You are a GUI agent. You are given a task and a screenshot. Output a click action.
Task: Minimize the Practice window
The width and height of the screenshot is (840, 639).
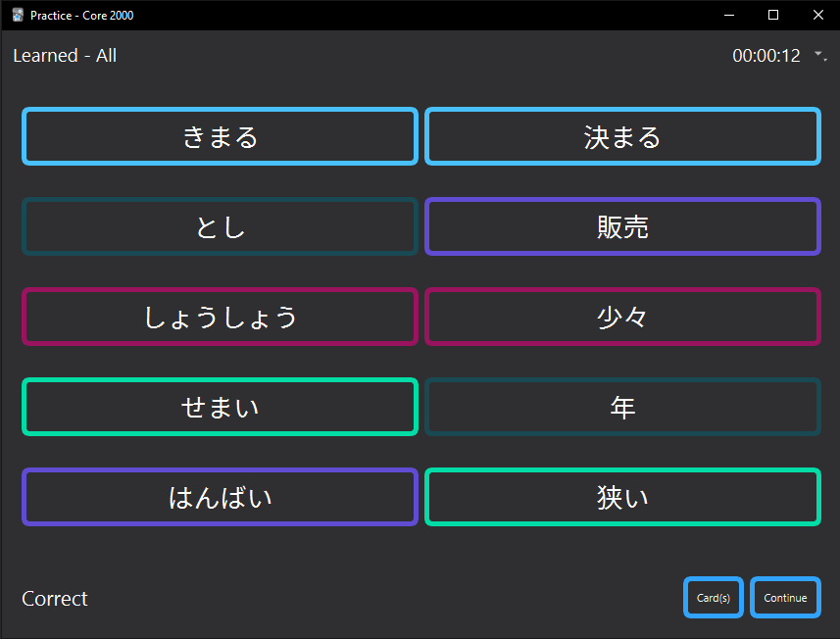pyautogui.click(x=728, y=15)
